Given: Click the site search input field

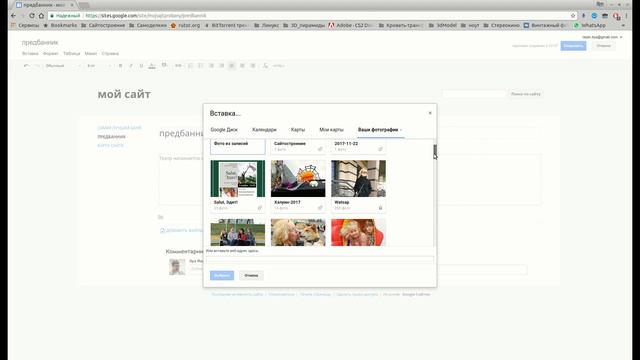Looking at the screenshot, I should pos(474,94).
